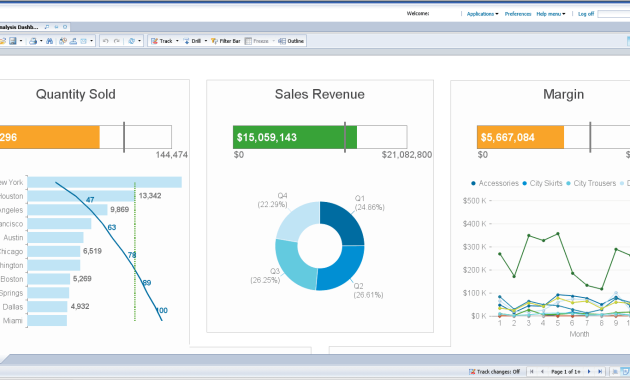630x380 pixels.
Task: Click the Save document icon
Action: click(x=13, y=41)
